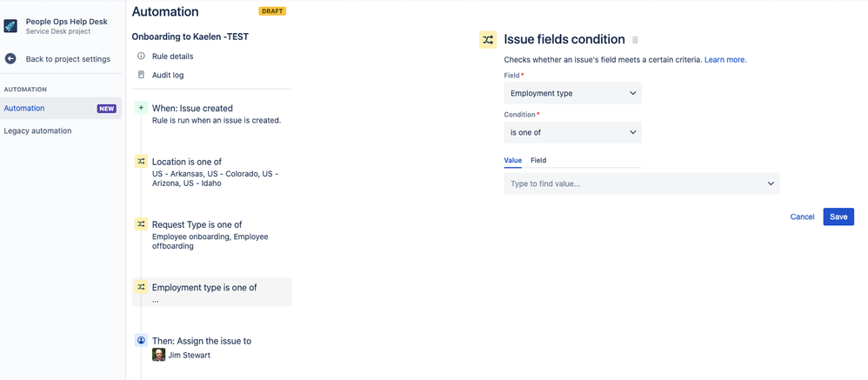Select the Employment type is one of step
The image size is (868, 380).
point(211,292)
